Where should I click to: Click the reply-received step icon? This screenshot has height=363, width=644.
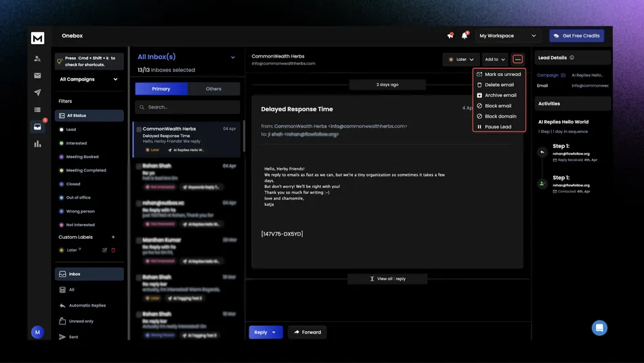pos(542,152)
